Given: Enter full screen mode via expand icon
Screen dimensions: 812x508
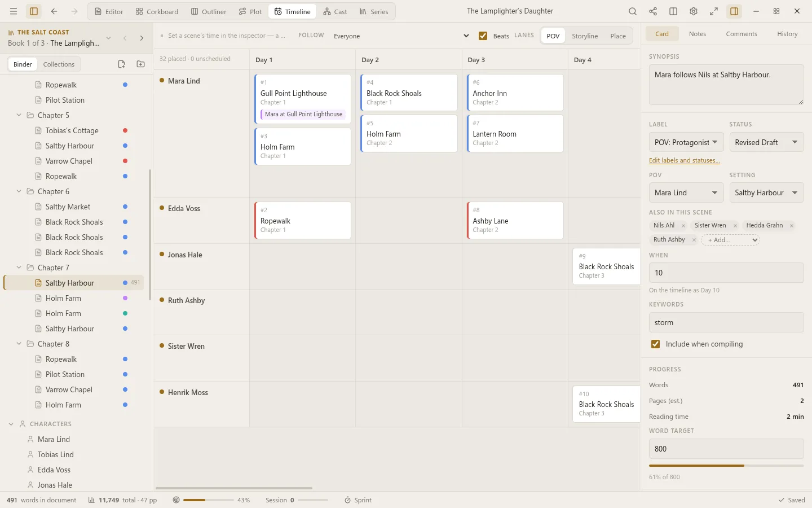Looking at the screenshot, I should pos(714,11).
